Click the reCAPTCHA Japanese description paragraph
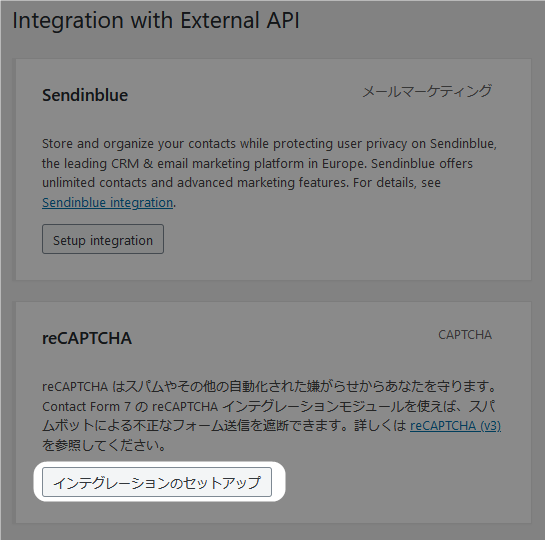The width and height of the screenshot is (545, 540). 271,416
